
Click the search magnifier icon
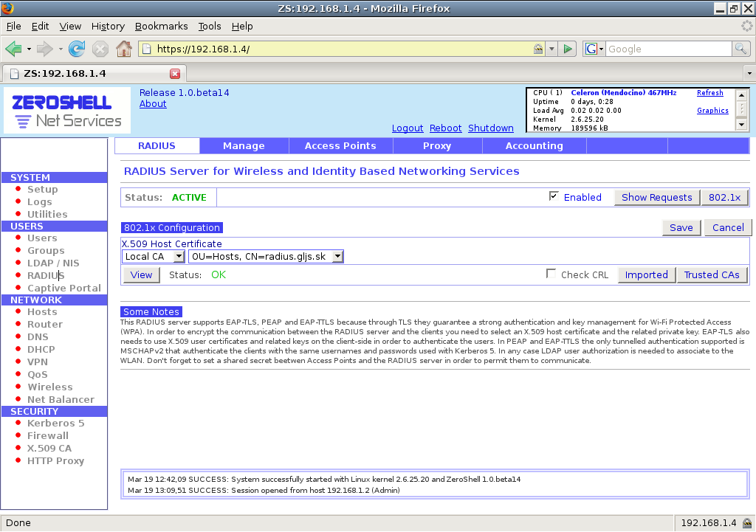[x=740, y=49]
